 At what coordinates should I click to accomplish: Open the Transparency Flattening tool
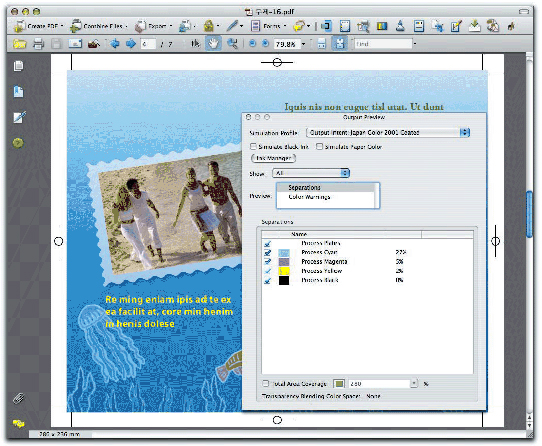coord(475,26)
